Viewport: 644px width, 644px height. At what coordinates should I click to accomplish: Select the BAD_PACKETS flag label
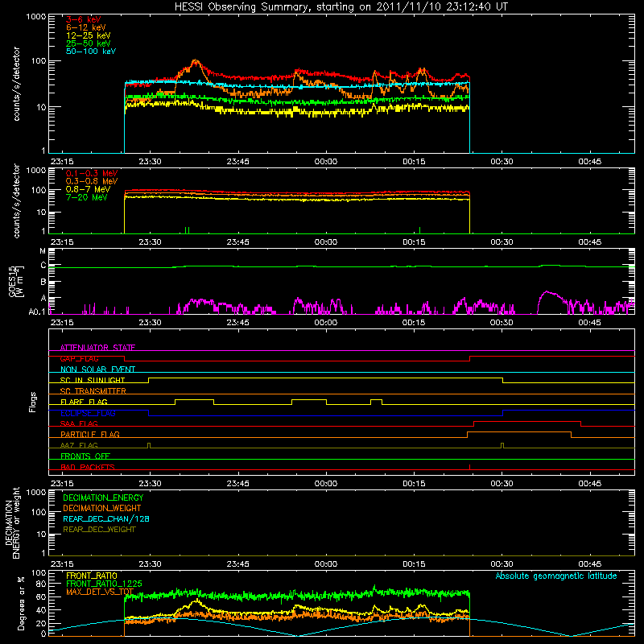point(88,467)
